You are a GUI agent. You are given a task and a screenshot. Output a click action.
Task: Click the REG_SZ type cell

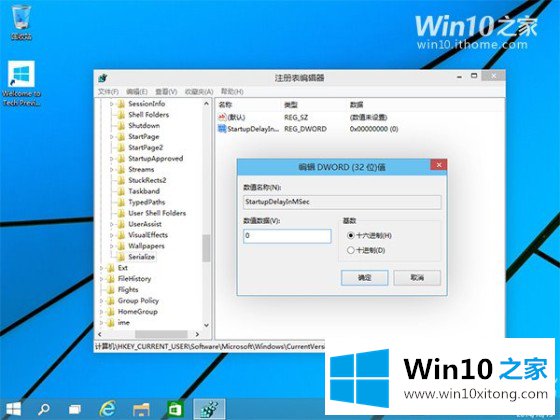point(296,117)
